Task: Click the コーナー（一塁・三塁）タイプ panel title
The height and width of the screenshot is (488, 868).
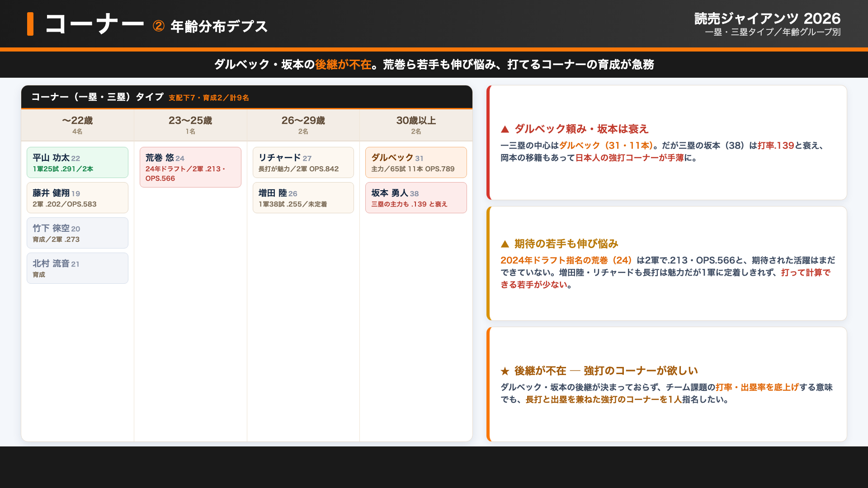Action: tap(97, 97)
